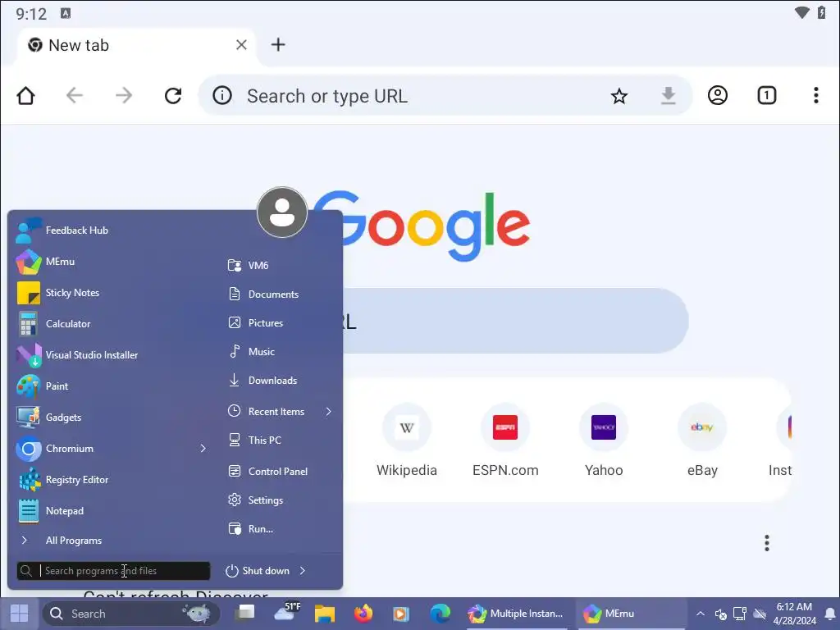Bookmark this page with the star icon
Viewport: 840px width, 630px height.
(x=619, y=96)
